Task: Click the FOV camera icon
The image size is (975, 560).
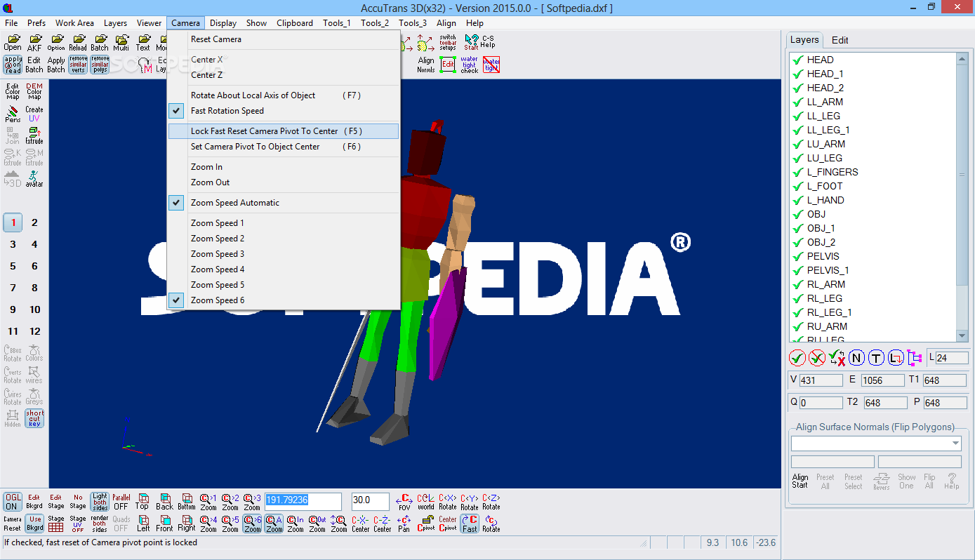Action: click(404, 501)
